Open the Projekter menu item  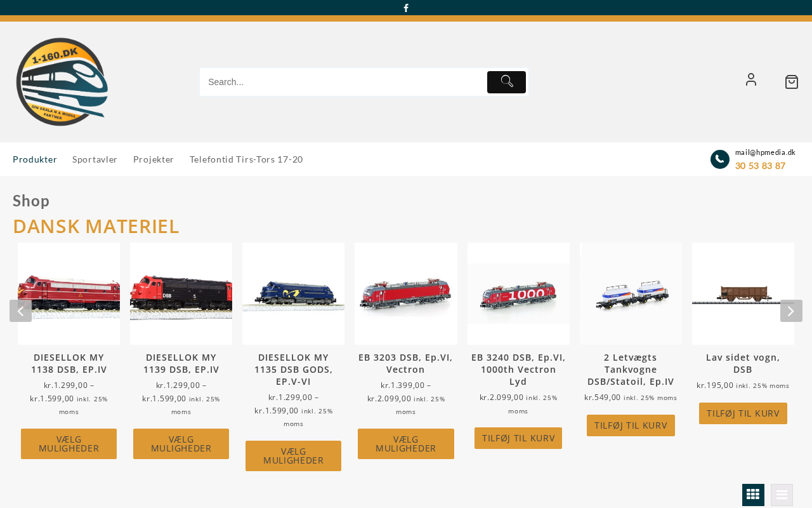pyautogui.click(x=154, y=159)
